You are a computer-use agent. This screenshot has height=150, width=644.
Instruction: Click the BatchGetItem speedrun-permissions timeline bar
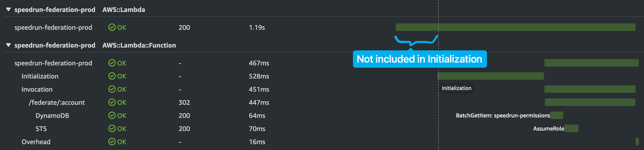557,116
